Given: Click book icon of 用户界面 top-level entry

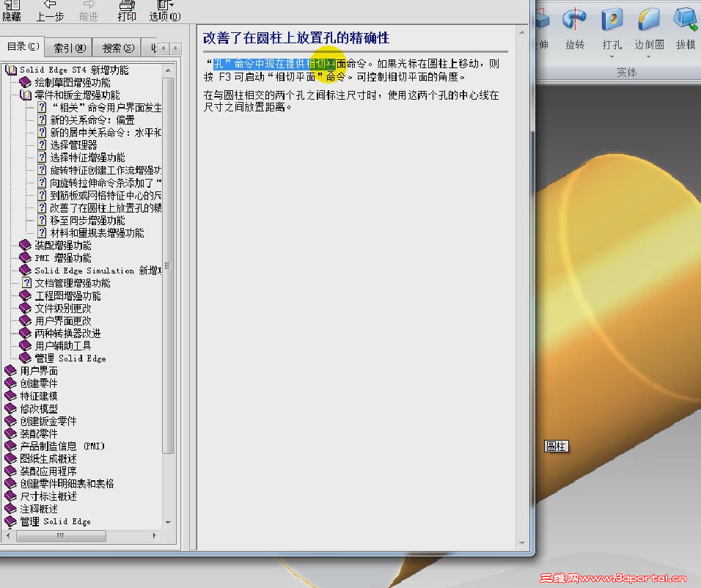Looking at the screenshot, I should point(10,371).
